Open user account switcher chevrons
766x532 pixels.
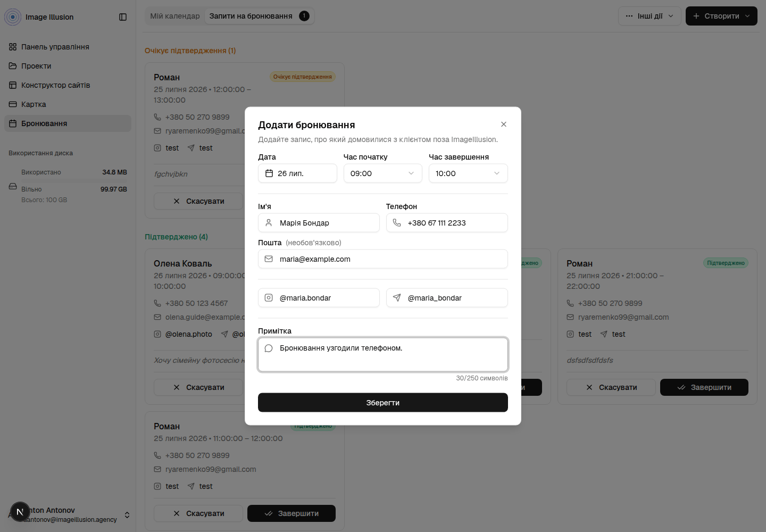127,515
